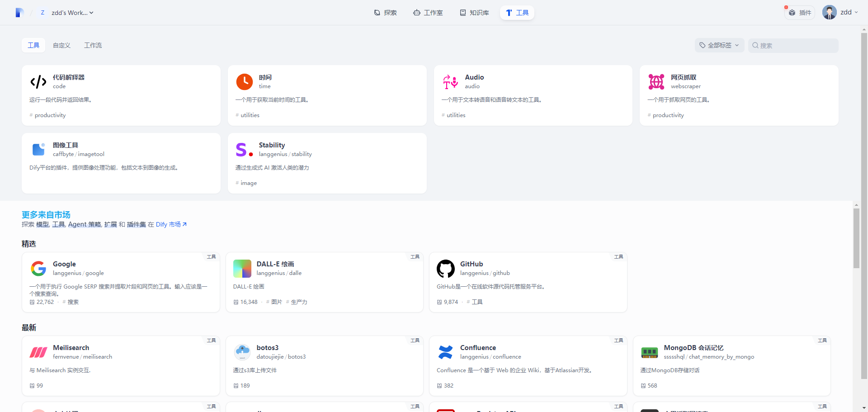Viewport: 868px width, 412px height.
Task: Click the Stability tool icon
Action: [x=245, y=150]
